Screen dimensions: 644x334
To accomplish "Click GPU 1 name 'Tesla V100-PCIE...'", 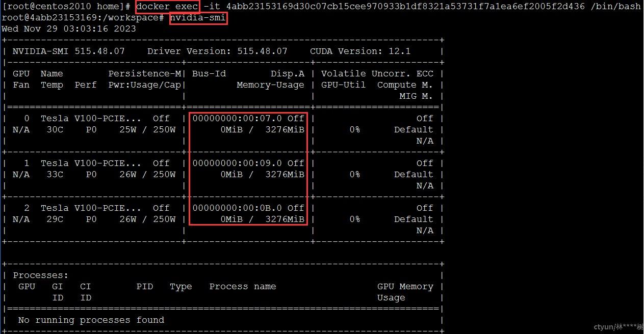I will click(91, 163).
